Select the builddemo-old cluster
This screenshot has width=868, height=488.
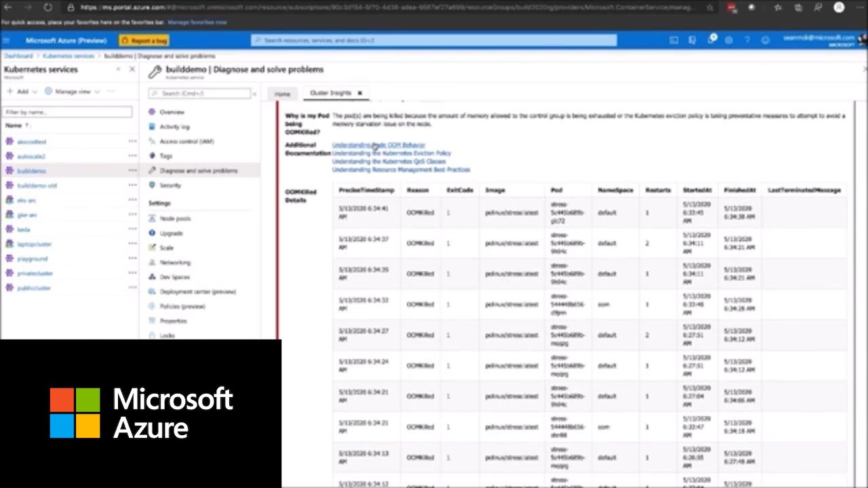tap(37, 186)
